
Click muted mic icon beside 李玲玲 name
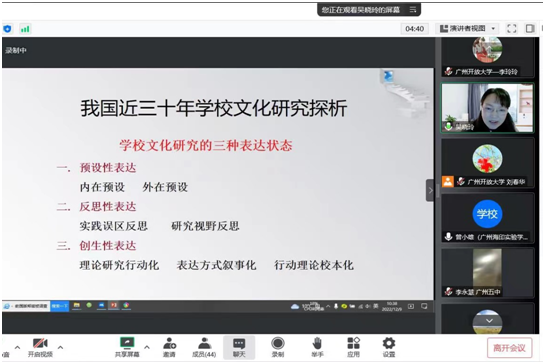click(x=448, y=72)
